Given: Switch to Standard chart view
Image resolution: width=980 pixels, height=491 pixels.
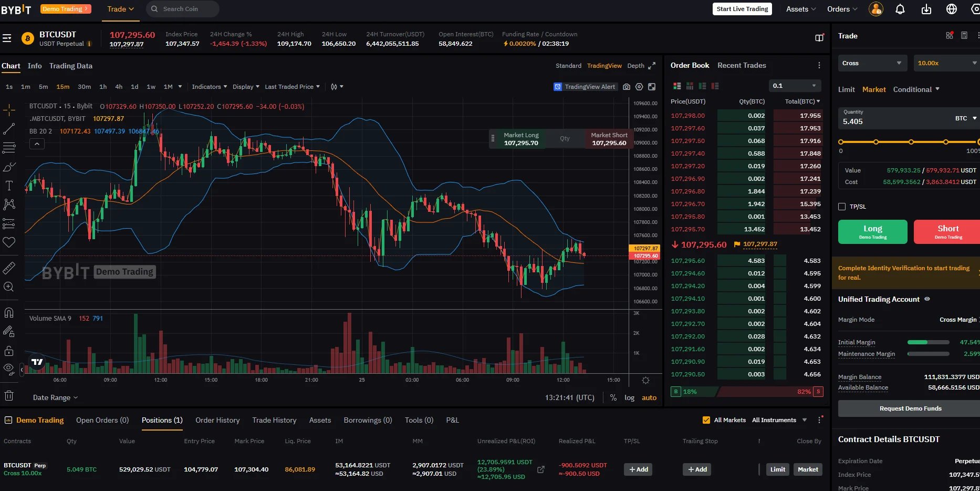Looking at the screenshot, I should pos(568,66).
